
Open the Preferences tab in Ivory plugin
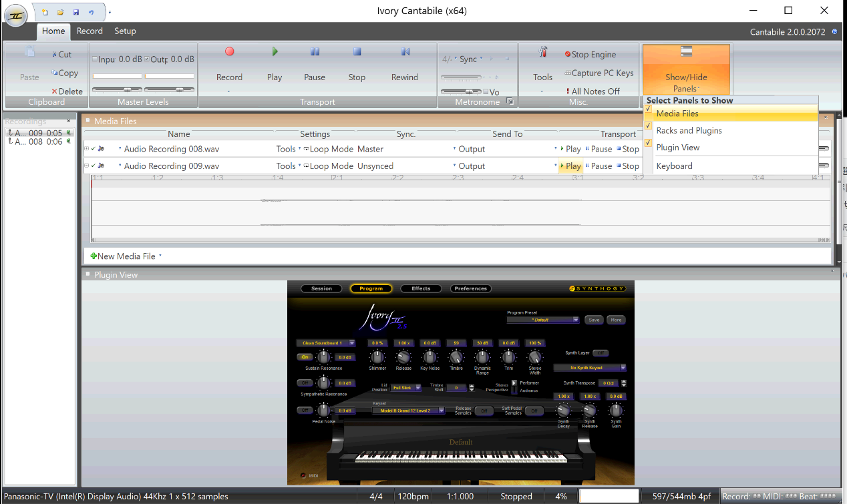coord(472,288)
